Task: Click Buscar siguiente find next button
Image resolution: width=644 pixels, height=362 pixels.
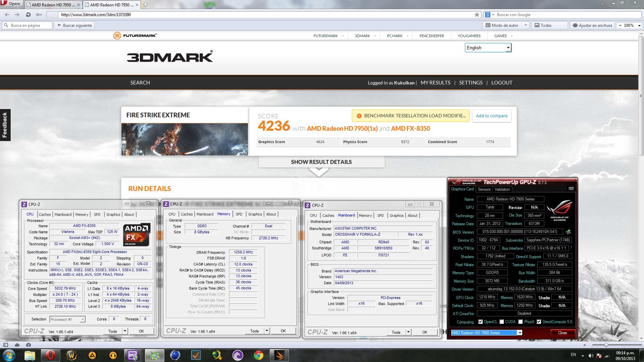Action: [x=74, y=25]
